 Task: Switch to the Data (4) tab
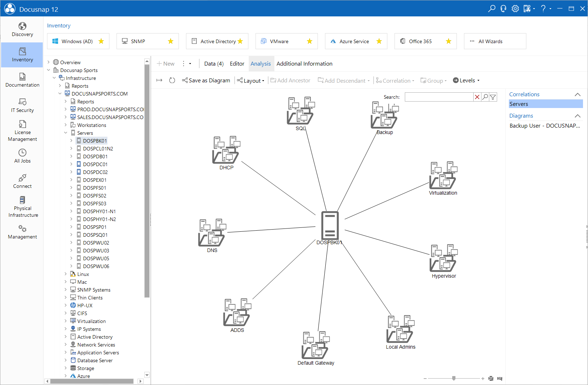(214, 63)
